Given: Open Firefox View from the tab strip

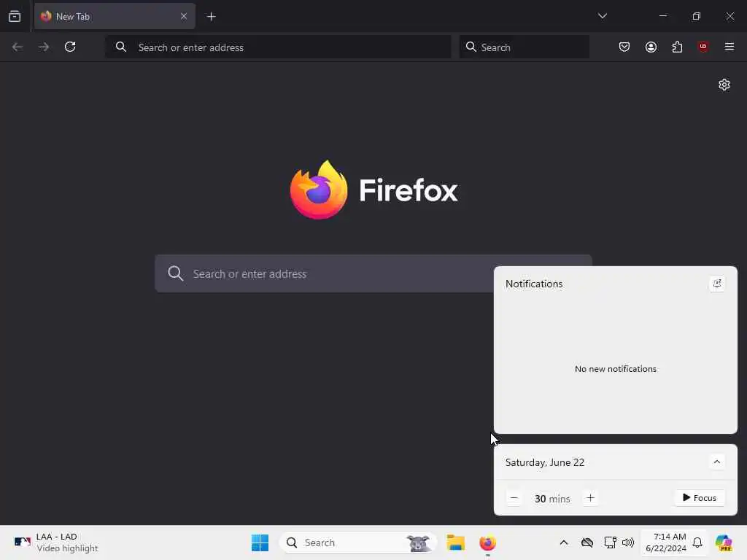Looking at the screenshot, I should pos(15,16).
